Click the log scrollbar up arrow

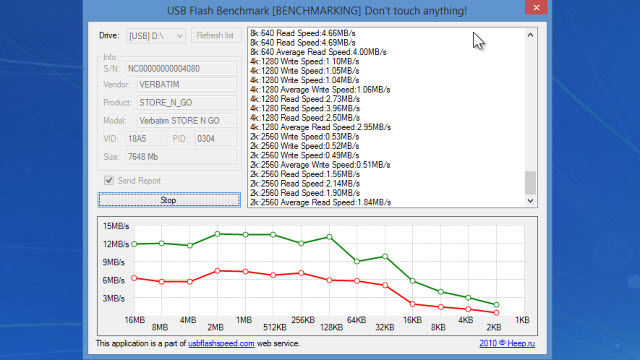530,35
